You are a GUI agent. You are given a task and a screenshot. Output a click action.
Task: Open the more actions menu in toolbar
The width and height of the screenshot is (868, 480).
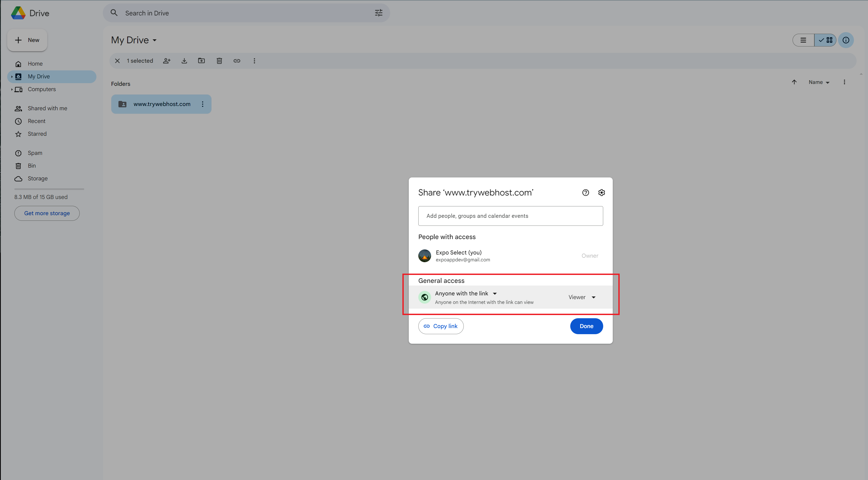pyautogui.click(x=254, y=61)
